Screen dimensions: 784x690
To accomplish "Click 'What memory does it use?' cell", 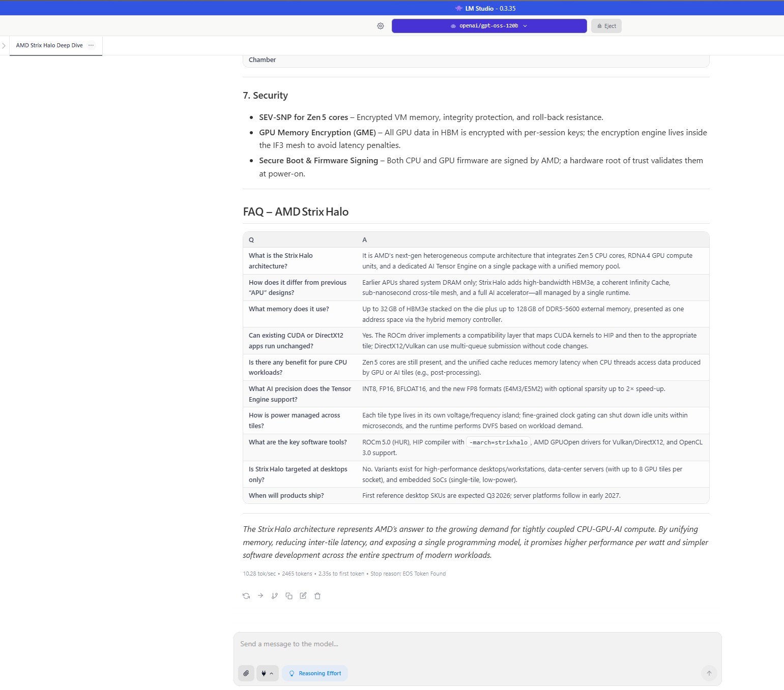I will tap(300, 314).
